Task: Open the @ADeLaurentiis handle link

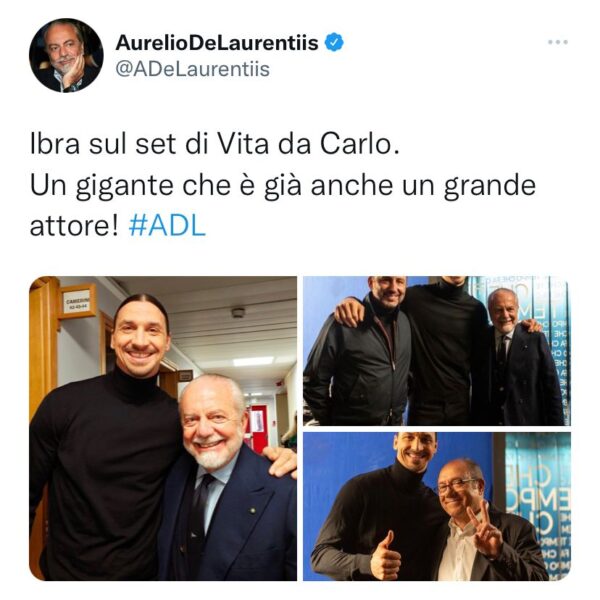Action: (192, 70)
